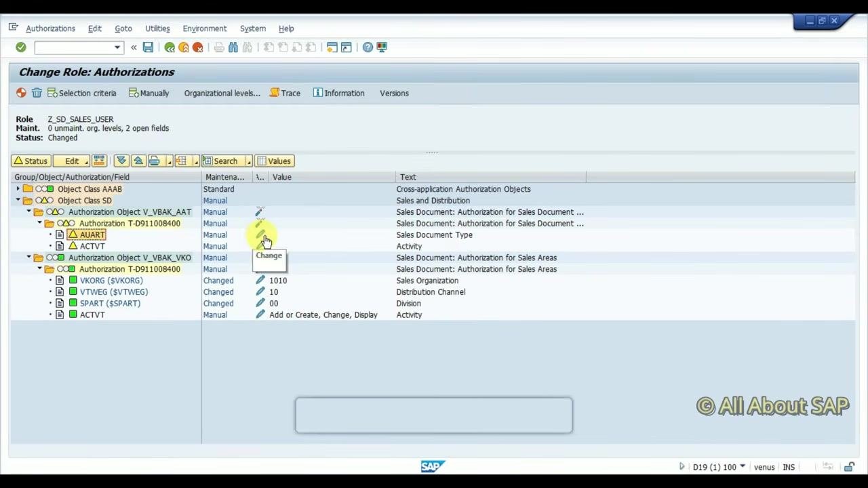Click the SAP menu icon at top left

13,28
